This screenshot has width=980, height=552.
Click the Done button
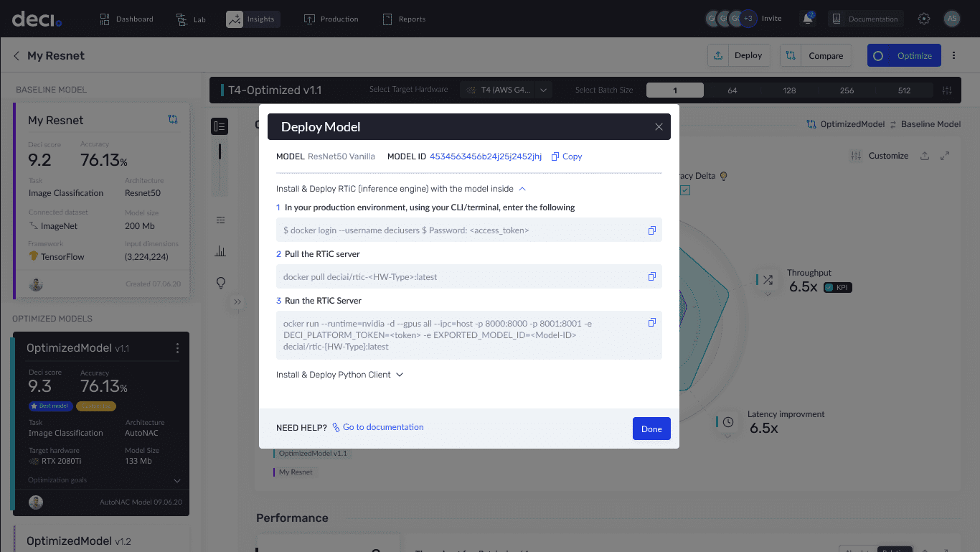651,429
